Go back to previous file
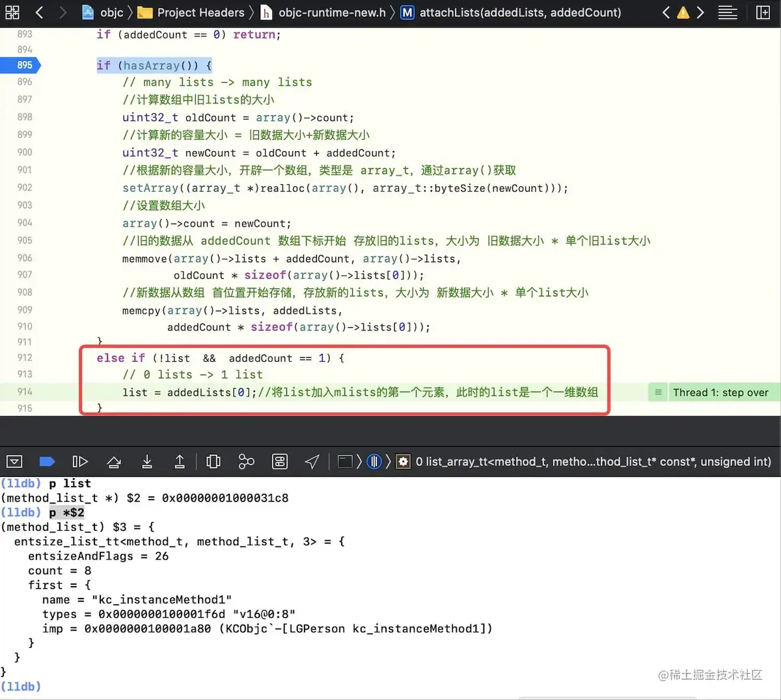This screenshot has height=700, width=781. (x=39, y=12)
